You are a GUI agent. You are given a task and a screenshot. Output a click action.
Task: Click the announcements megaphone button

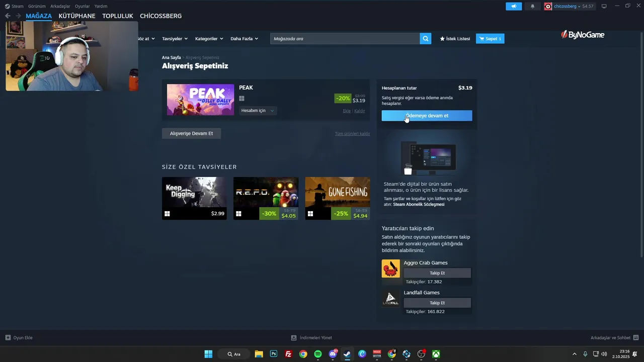514,6
